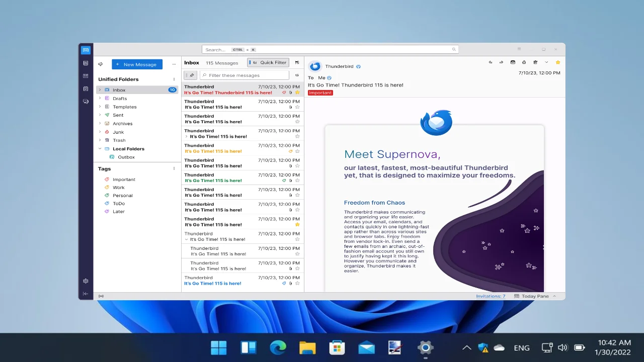Open the Windows Mail app from taskbar
Image resolution: width=644 pixels, height=362 pixels.
tap(367, 347)
